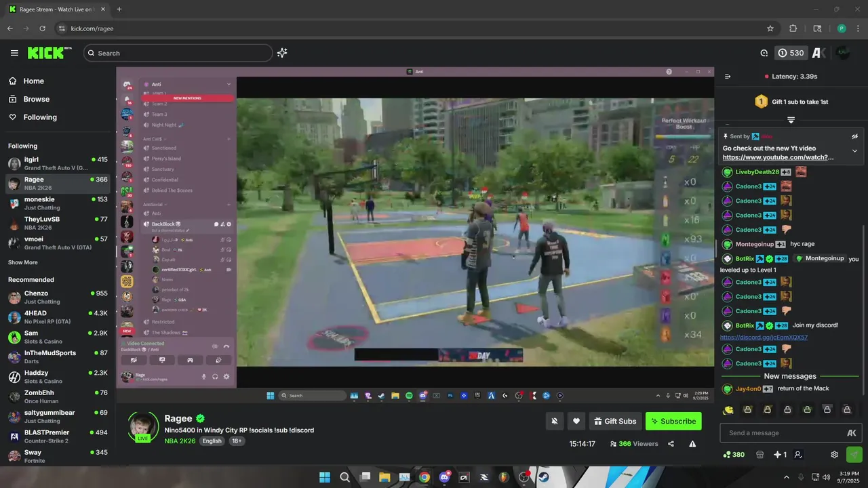The height and width of the screenshot is (488, 868).
Task: Open the sparkle AI icon beside search
Action: (x=282, y=53)
